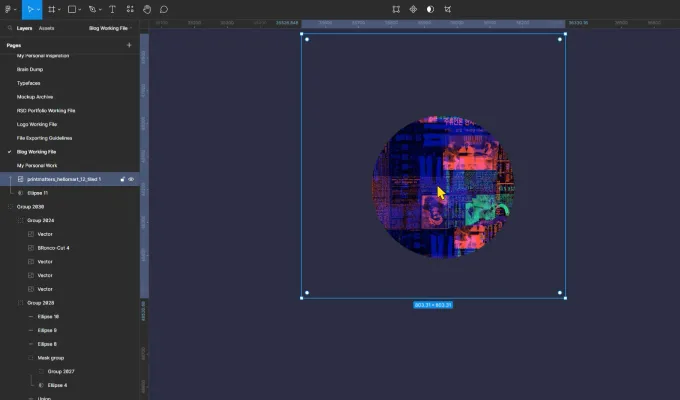
Task: Click ellipse icon beside Ellipse 10
Action: click(x=31, y=317)
